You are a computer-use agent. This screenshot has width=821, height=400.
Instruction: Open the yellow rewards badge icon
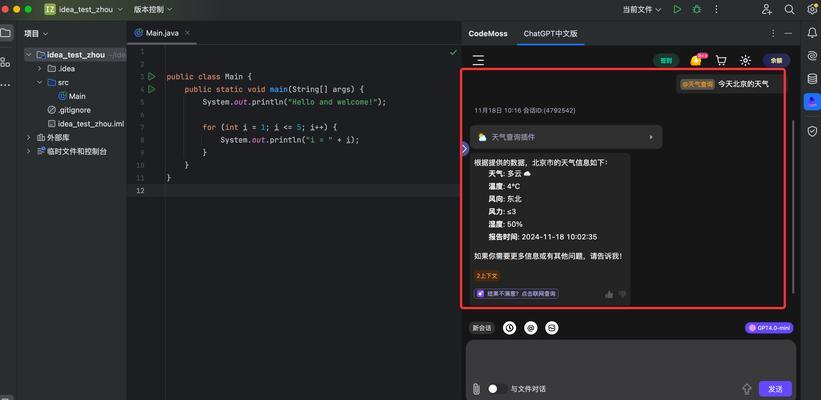(697, 60)
